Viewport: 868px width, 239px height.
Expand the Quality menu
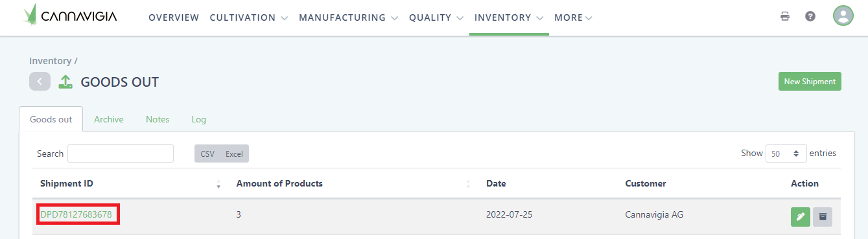436,17
